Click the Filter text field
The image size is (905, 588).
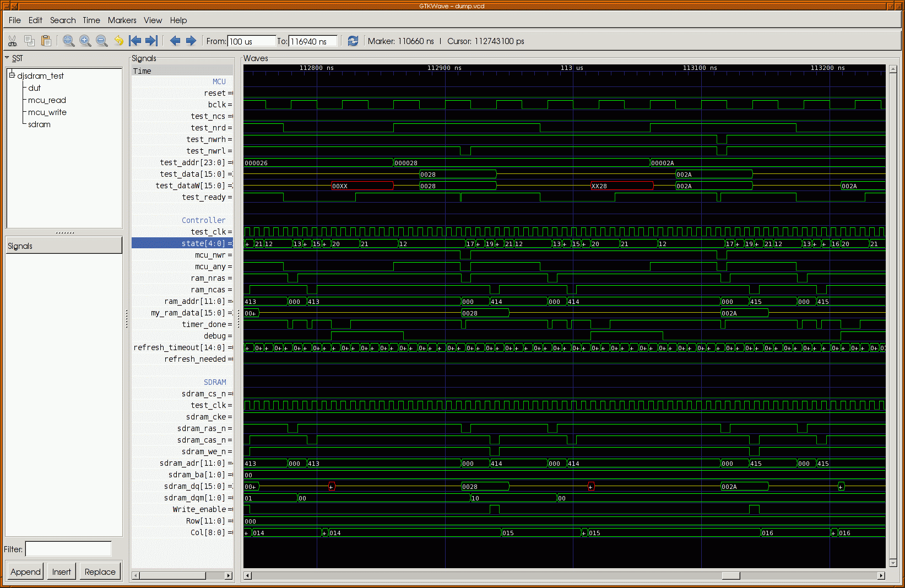[68, 549]
